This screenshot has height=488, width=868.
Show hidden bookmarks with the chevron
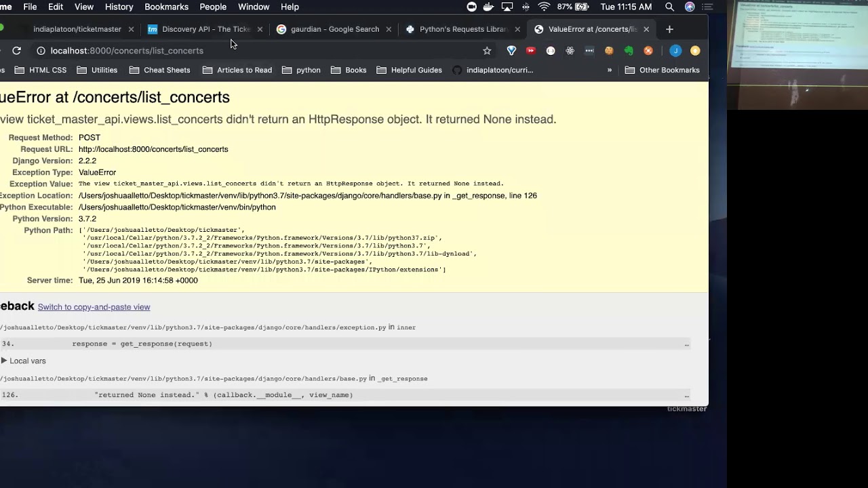(610, 70)
